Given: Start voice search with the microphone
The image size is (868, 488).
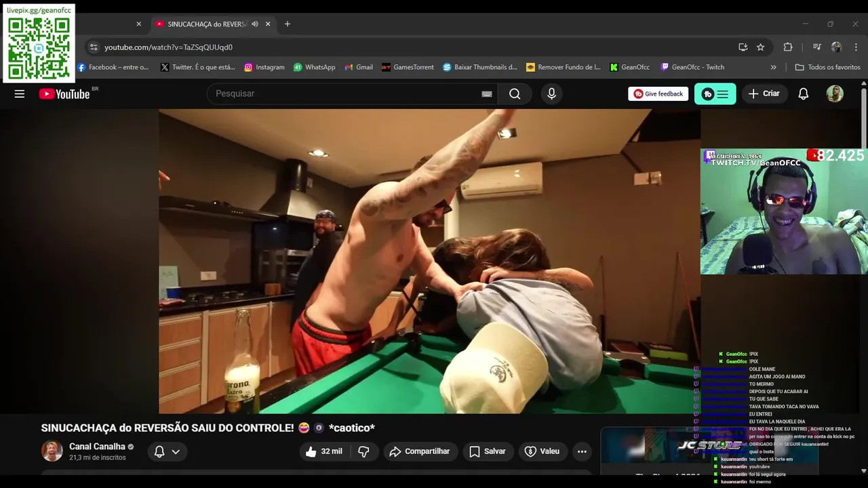Looking at the screenshot, I should pos(551,94).
